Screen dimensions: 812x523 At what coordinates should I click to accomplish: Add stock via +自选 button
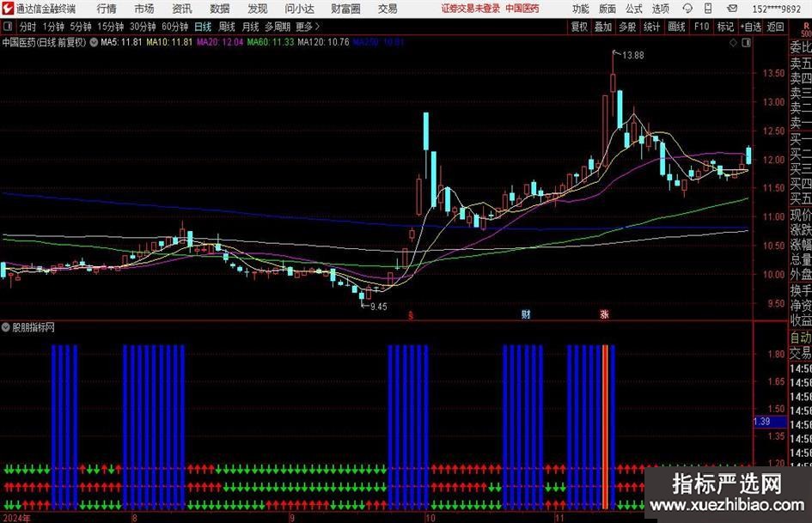click(x=751, y=27)
